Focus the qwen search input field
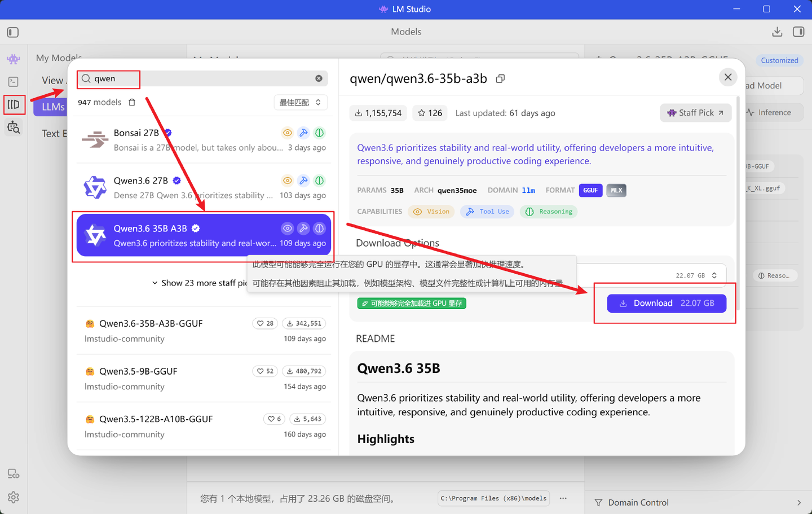This screenshot has height=514, width=812. [203, 78]
